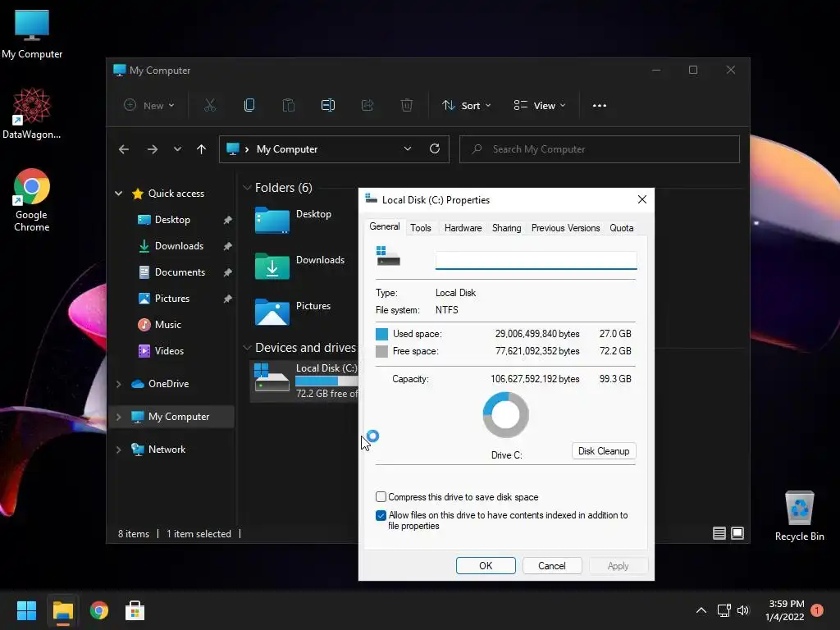Click the Paste clipboard icon
The width and height of the screenshot is (840, 630).
pyautogui.click(x=288, y=106)
